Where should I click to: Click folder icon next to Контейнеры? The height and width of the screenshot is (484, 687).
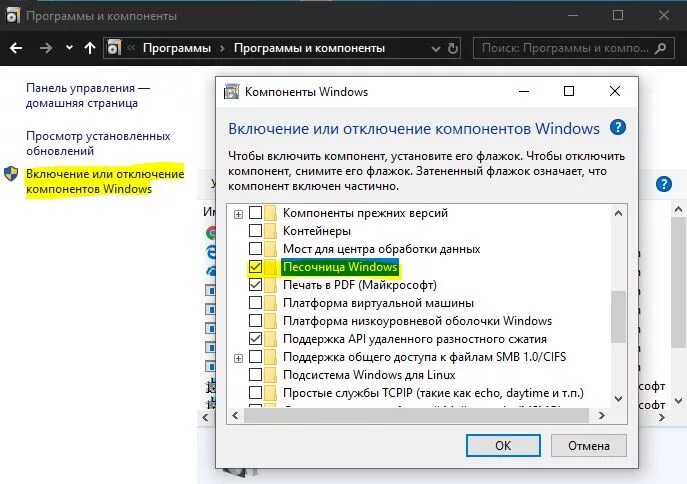pyautogui.click(x=271, y=231)
